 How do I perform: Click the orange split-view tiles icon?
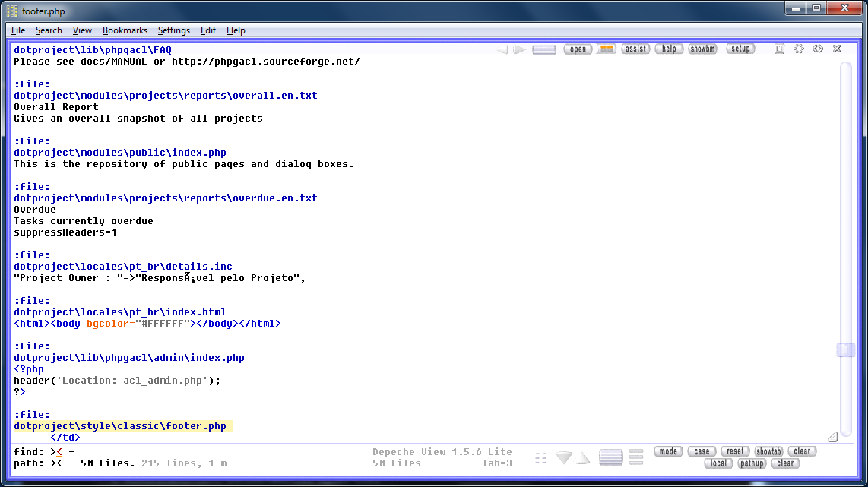click(606, 49)
